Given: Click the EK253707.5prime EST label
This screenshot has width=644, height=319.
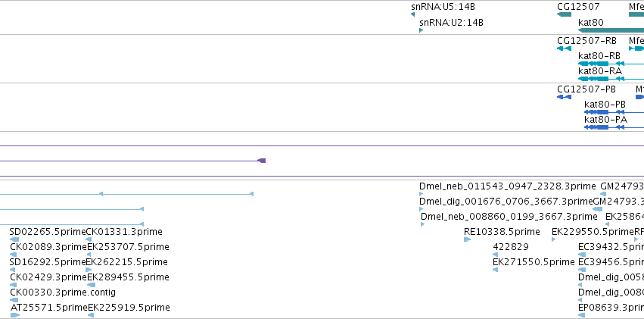Looking at the screenshot, I should [128, 247].
